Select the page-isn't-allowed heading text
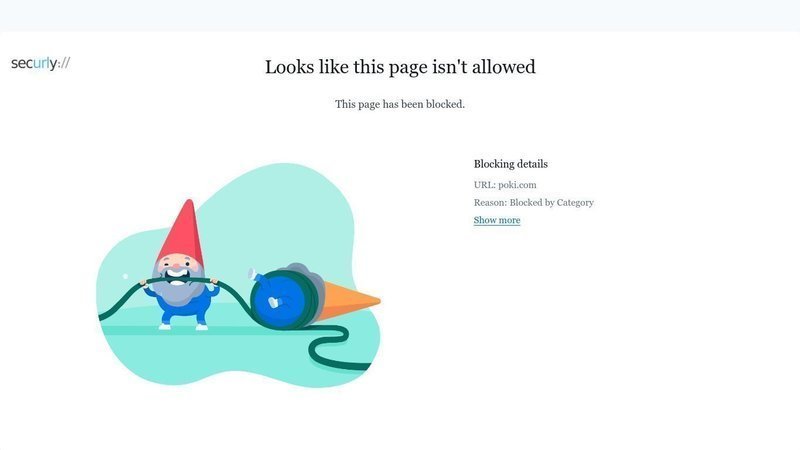 coord(400,67)
